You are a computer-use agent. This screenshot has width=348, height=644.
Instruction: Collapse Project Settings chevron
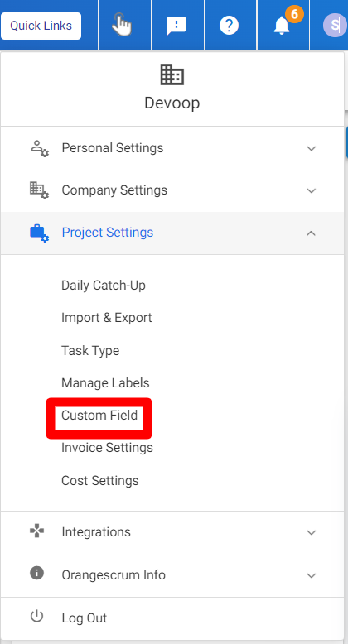[x=312, y=233]
